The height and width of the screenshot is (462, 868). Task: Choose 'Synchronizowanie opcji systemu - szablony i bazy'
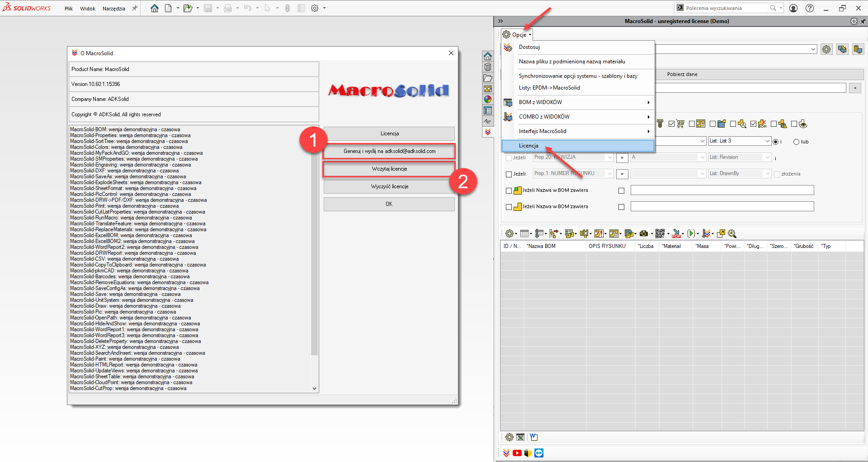coord(578,76)
